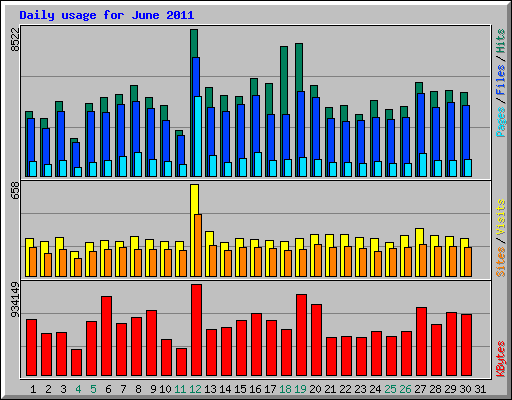Click the 934149 axis value label
Image resolution: width=512 pixels, height=400 pixels.
pyautogui.click(x=15, y=299)
